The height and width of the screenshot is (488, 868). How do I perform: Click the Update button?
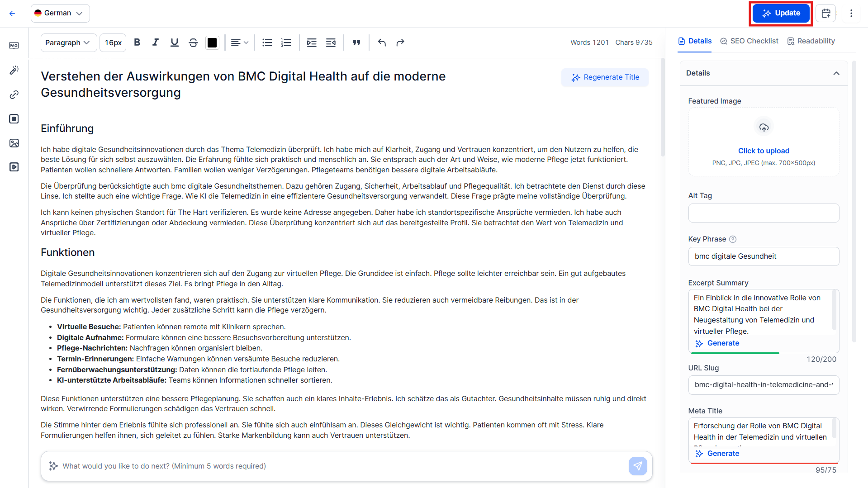(x=781, y=13)
